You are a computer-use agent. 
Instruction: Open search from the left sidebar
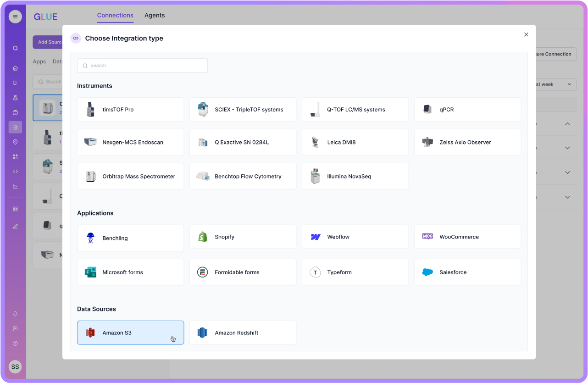[x=15, y=47]
